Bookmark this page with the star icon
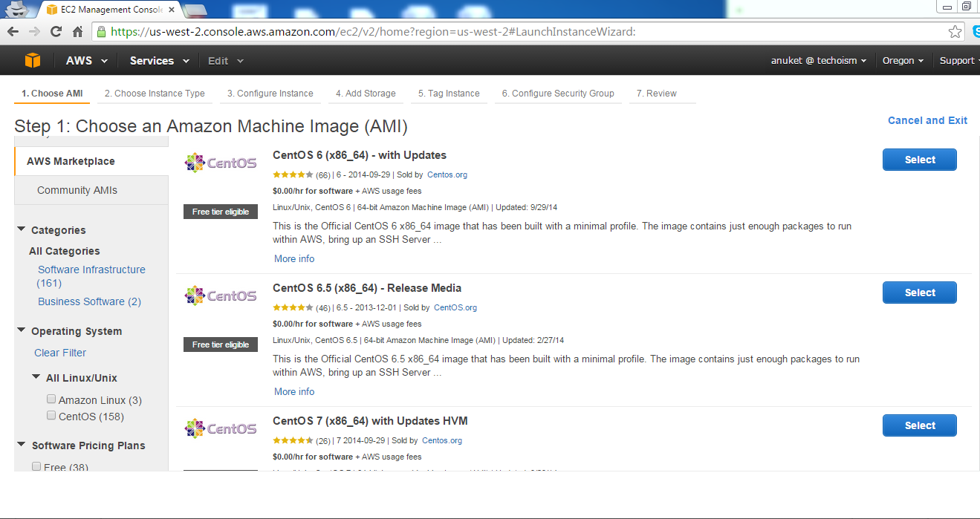Image resolution: width=980 pixels, height=519 pixels. [955, 32]
